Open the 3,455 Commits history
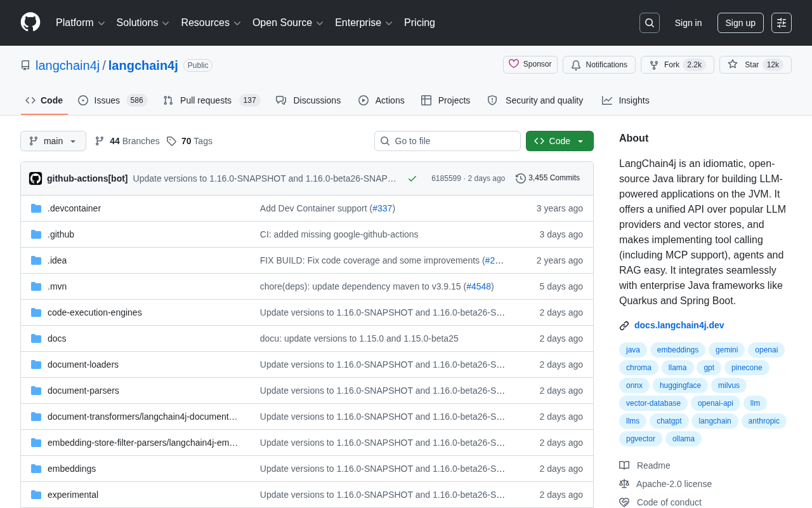The image size is (812, 508). [547, 178]
